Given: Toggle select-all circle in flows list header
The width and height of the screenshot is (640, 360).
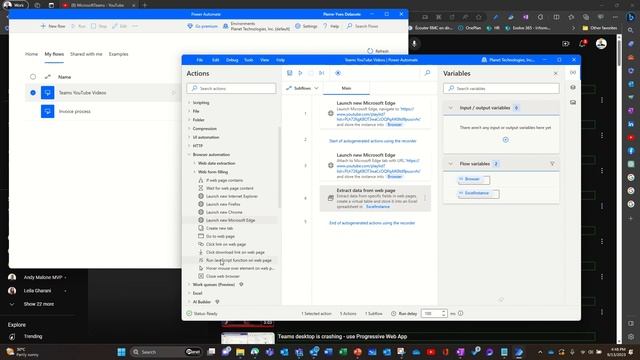Looking at the screenshot, I should pos(33,77).
